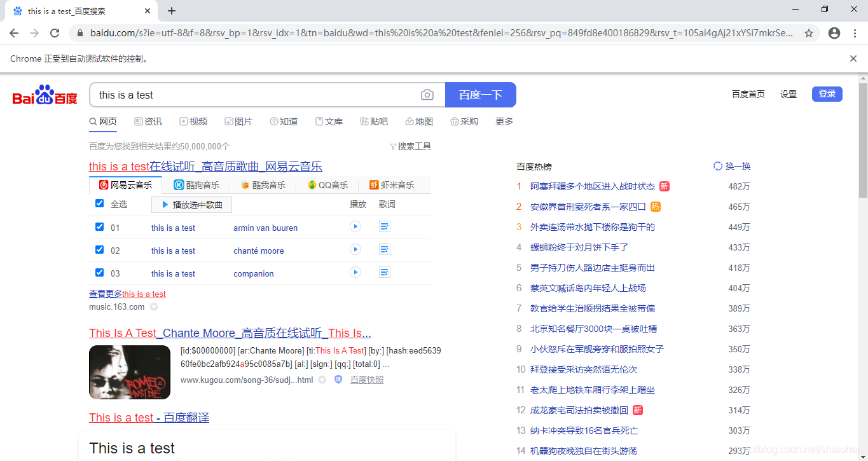Show lyrics for song 02 chanté moore
The height and width of the screenshot is (461, 868).
tap(384, 249)
